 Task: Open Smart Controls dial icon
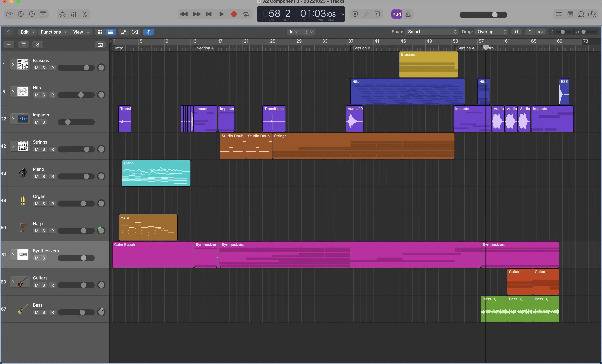pos(62,14)
